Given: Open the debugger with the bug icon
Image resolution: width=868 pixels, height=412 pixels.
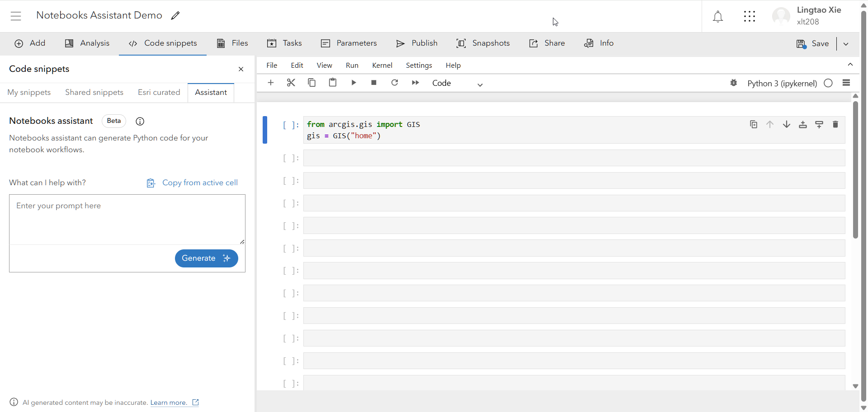Looking at the screenshot, I should [734, 83].
